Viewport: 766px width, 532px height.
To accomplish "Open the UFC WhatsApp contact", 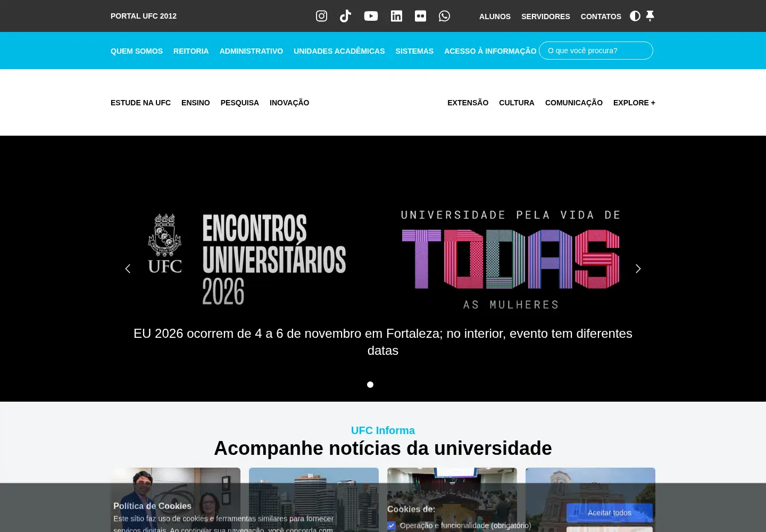I will click(444, 16).
